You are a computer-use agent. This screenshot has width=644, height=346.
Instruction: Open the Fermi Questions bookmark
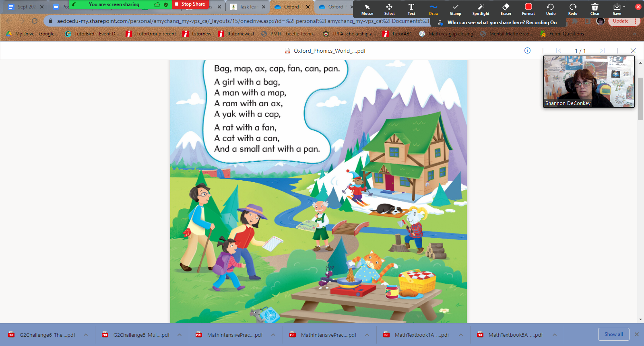click(562, 34)
